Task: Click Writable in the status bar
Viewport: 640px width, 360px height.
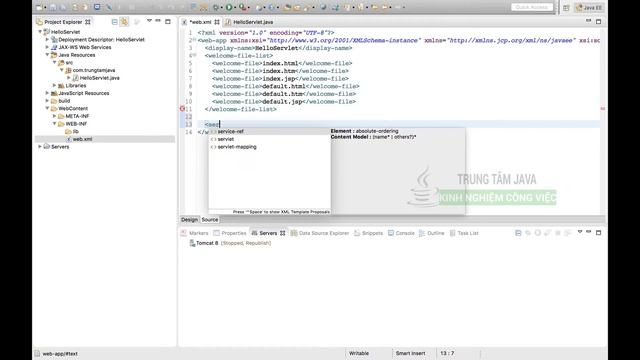Action: click(359, 353)
